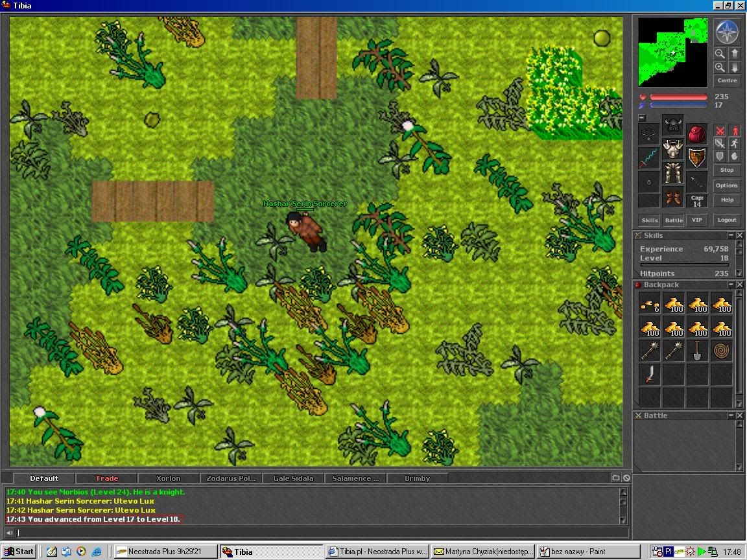The image size is (747, 560).
Task: Toggle the red crossed-swords full attack mode
Action: 720,130
